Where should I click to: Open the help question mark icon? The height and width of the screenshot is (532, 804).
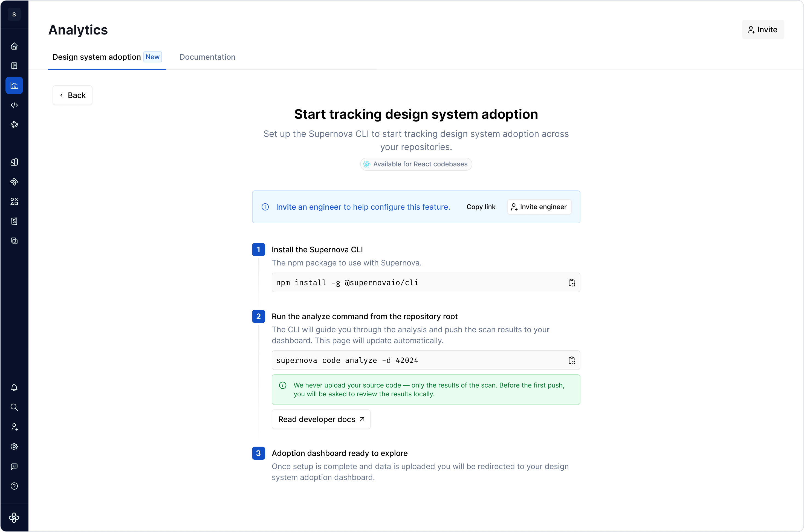14,486
